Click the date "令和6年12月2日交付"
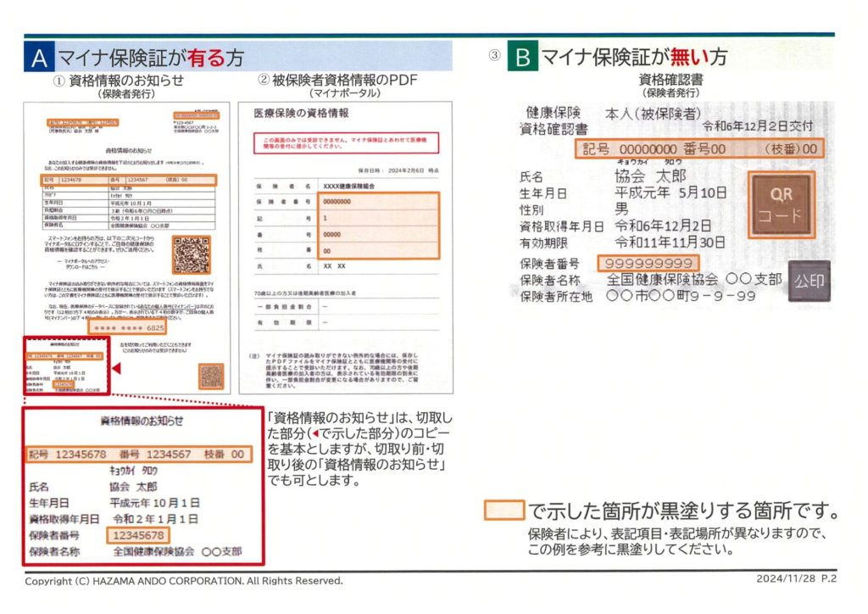This screenshot has height=614, width=868. tap(758, 126)
